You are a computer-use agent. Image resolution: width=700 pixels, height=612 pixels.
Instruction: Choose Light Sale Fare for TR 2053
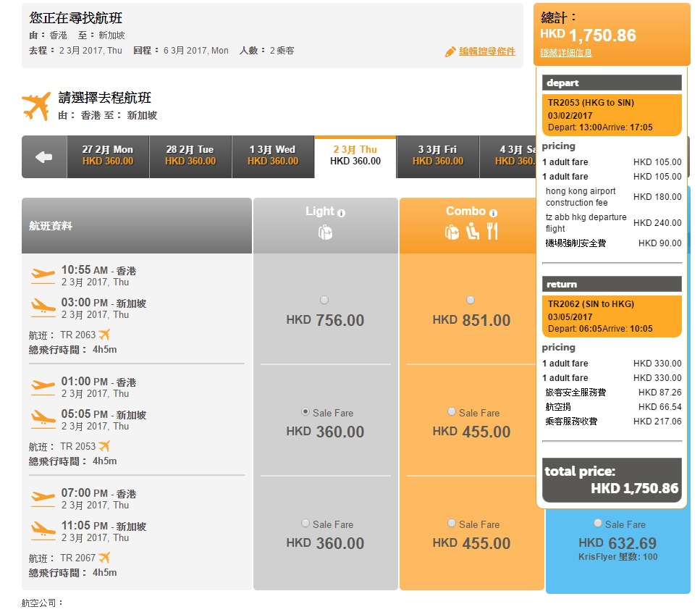tap(305, 412)
